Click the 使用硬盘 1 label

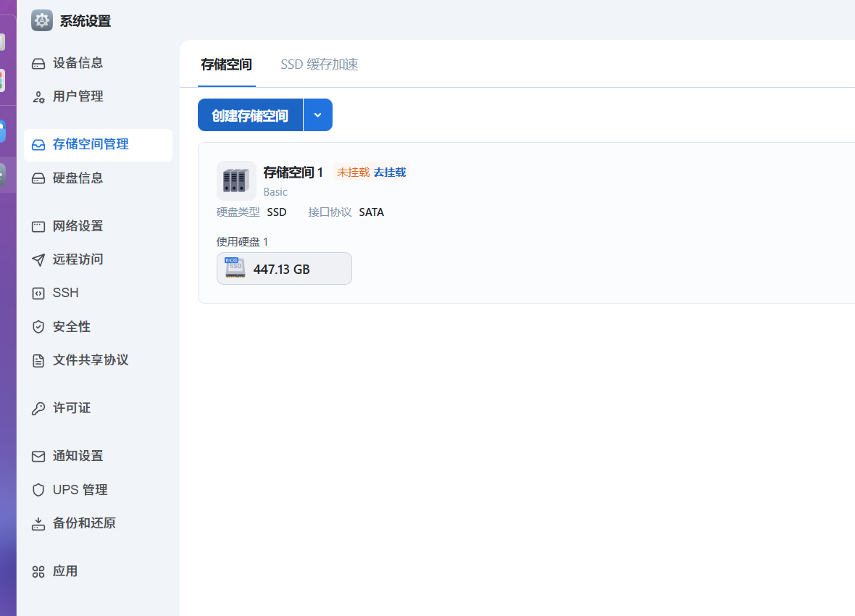pos(242,242)
